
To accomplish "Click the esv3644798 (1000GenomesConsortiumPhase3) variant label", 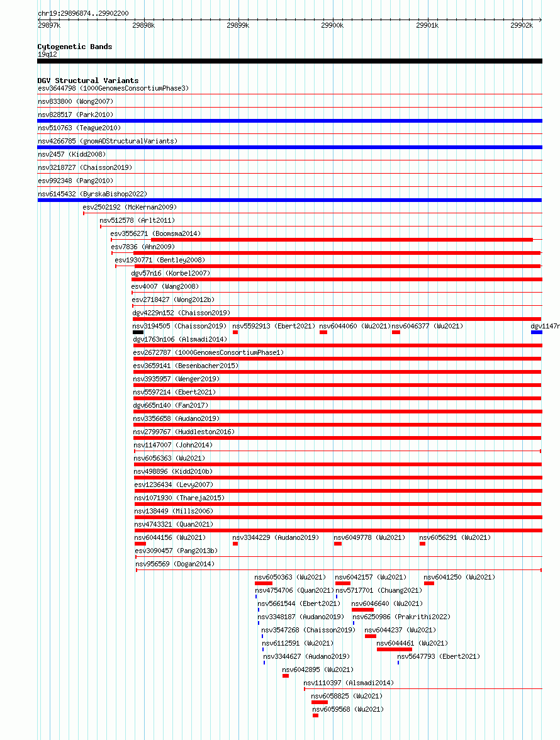I will [x=113, y=88].
